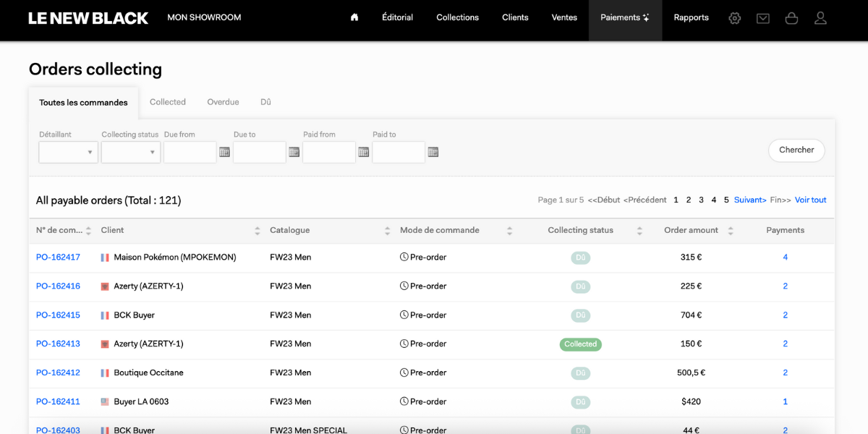Open order PO-162417 link
Screen dimensions: 868x434
pos(58,257)
